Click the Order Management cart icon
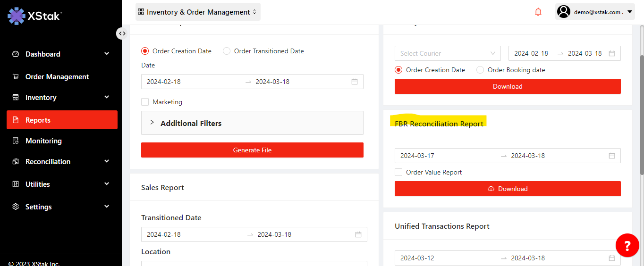The height and width of the screenshot is (266, 644). (16, 77)
